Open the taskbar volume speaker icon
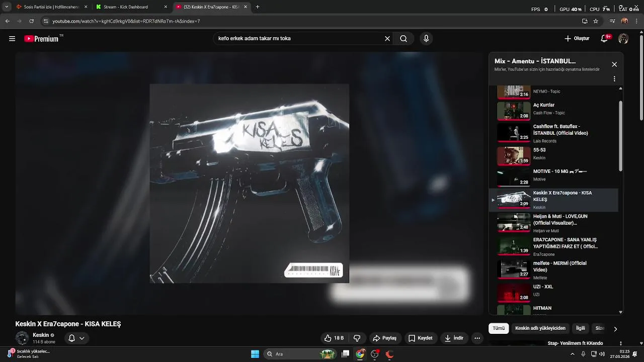The image size is (644, 362). pos(602,354)
